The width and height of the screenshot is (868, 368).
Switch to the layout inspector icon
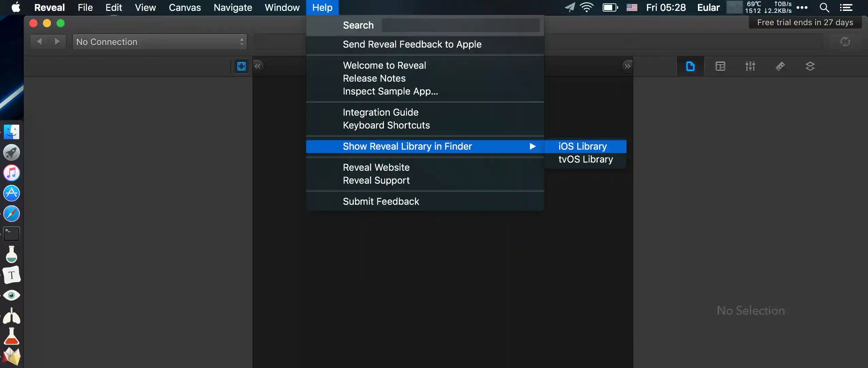tap(720, 66)
